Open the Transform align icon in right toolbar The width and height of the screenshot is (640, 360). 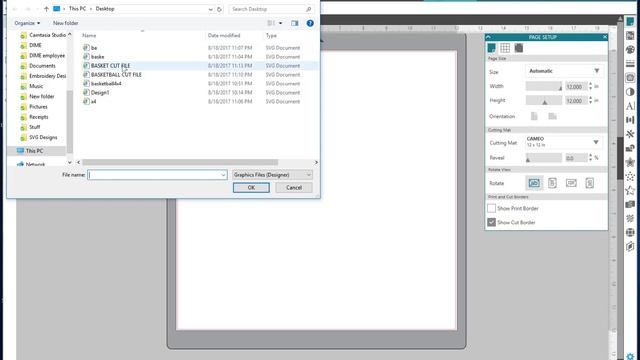pos(630,120)
